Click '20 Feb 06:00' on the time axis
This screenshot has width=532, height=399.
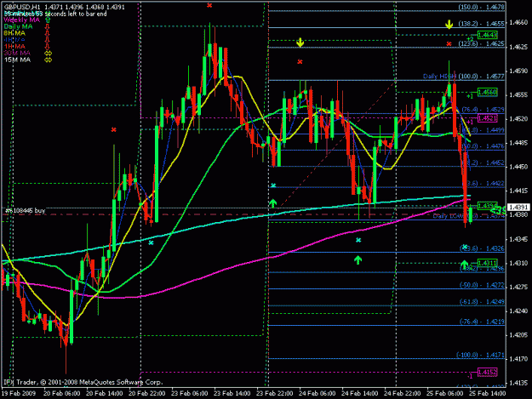click(62, 393)
